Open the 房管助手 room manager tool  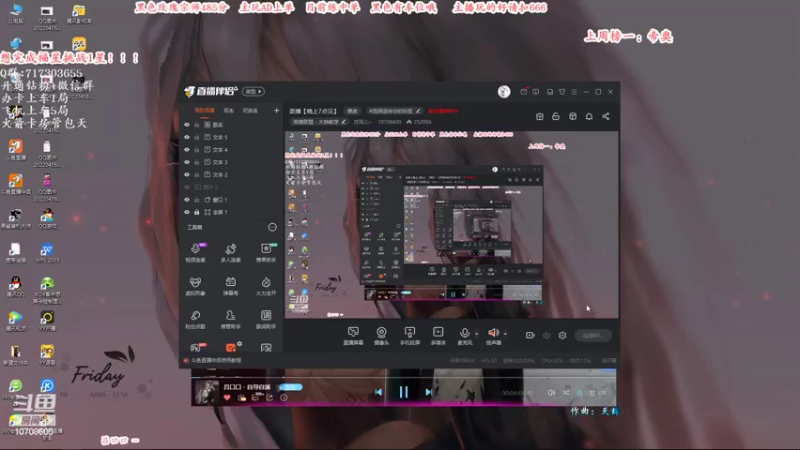point(231,319)
